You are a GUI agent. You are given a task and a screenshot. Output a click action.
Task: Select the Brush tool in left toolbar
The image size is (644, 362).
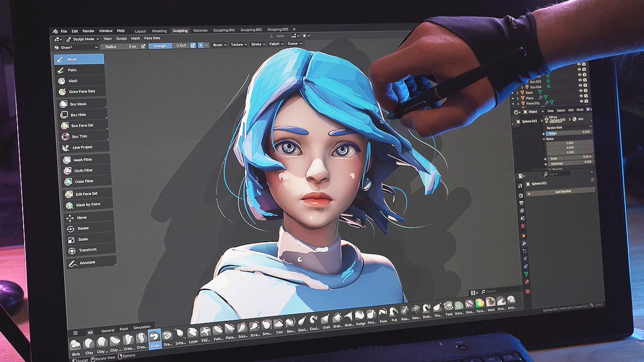(x=79, y=59)
